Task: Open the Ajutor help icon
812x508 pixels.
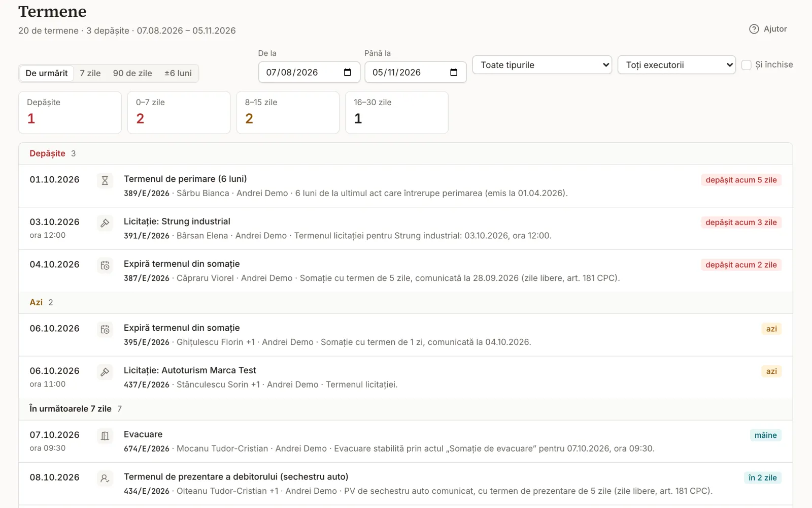Action: tap(754, 29)
